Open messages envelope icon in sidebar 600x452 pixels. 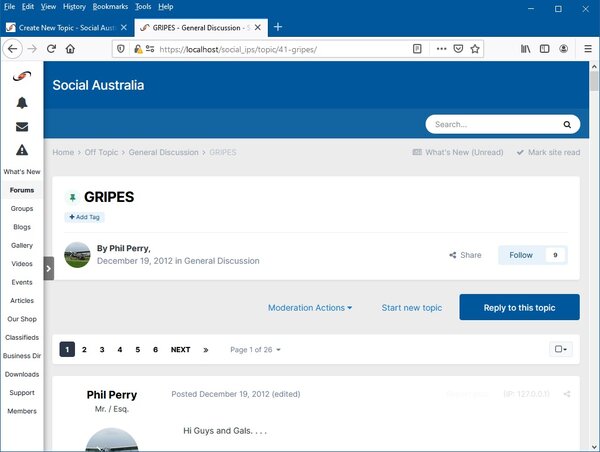point(21,126)
